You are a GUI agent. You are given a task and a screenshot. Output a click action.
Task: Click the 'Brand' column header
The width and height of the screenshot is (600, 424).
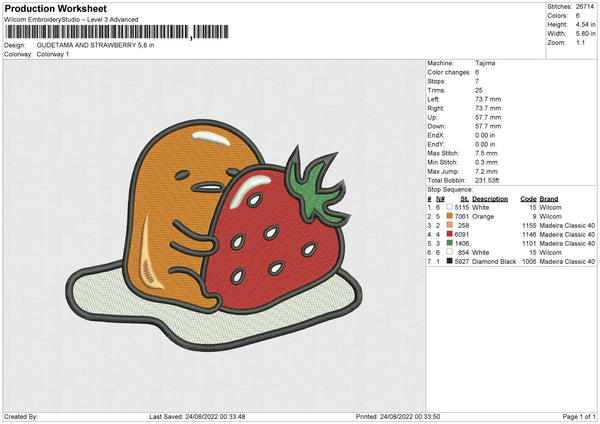pos(549,199)
